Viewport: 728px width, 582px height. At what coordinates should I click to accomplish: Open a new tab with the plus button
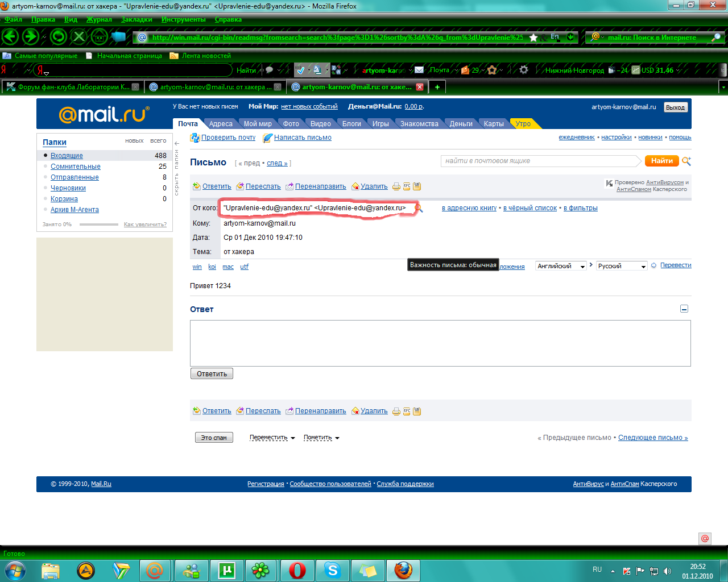pyautogui.click(x=437, y=87)
